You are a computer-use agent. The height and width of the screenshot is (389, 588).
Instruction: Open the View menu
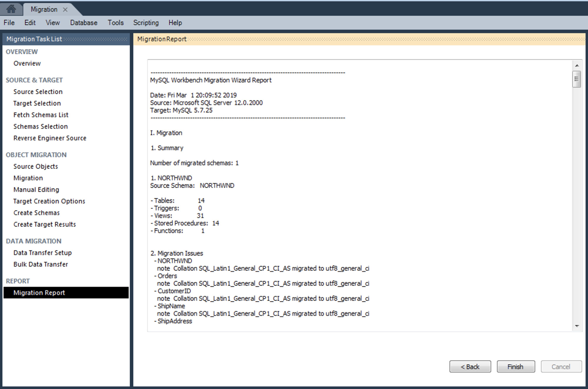click(x=53, y=23)
